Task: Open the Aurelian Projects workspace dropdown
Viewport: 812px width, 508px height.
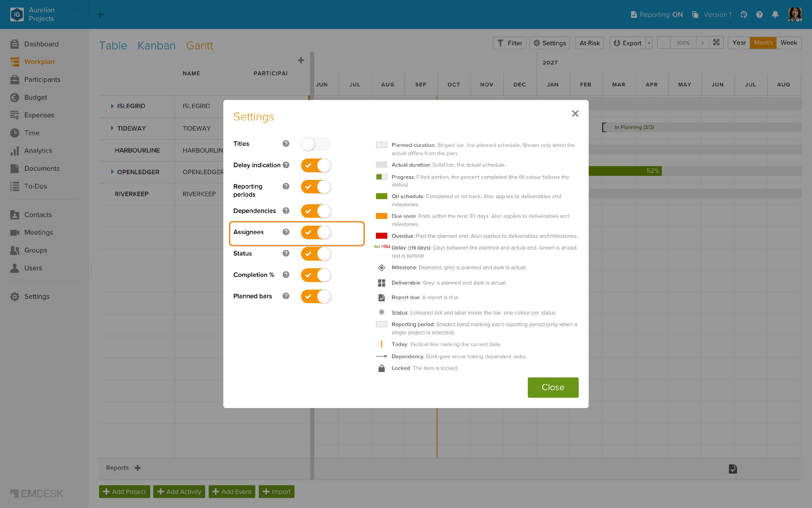Action: pos(77,10)
